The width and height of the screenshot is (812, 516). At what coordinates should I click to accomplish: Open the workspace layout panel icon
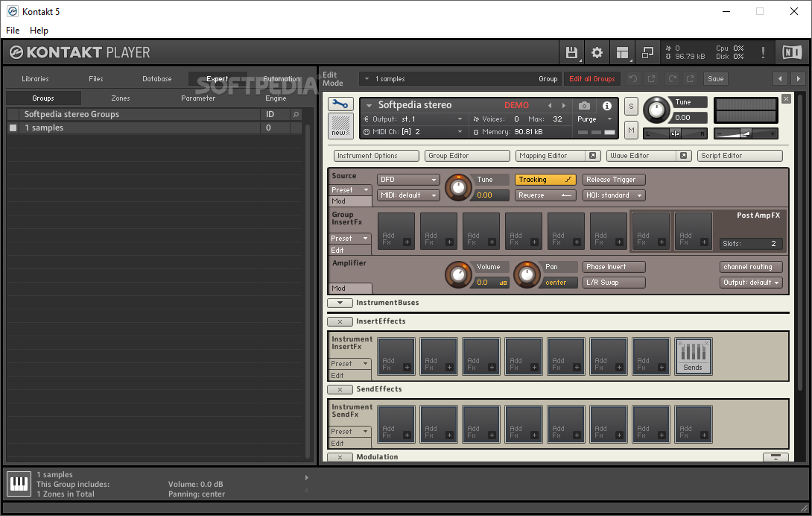(623, 52)
